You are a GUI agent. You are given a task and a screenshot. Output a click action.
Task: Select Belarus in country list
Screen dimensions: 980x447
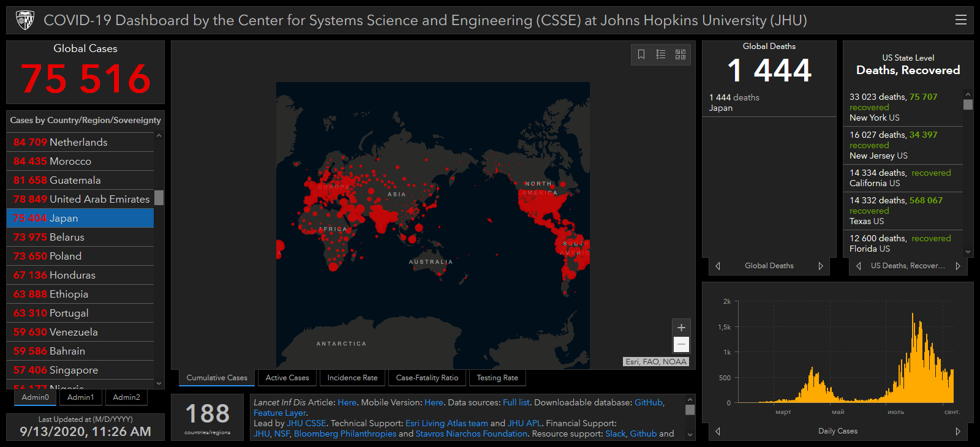coord(80,237)
